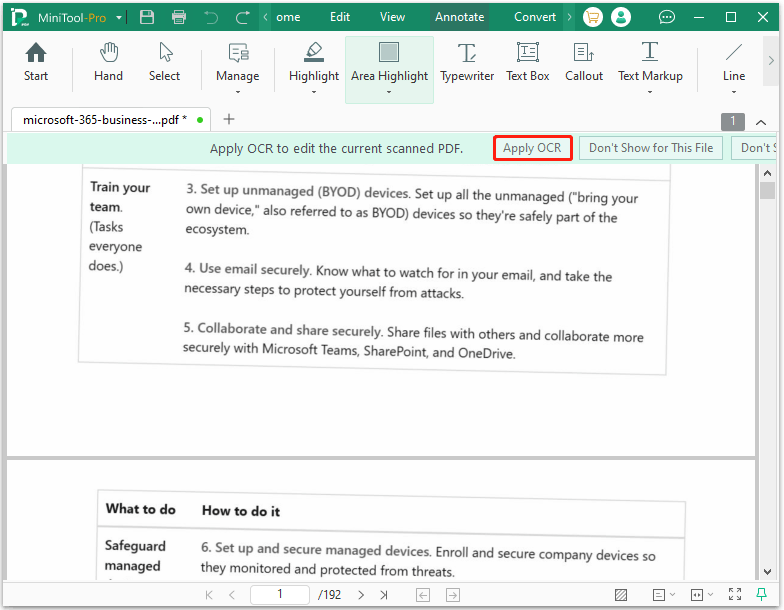Viewport: 784px width, 610px height.
Task: Choose the Highlight marker tool
Action: (314, 63)
